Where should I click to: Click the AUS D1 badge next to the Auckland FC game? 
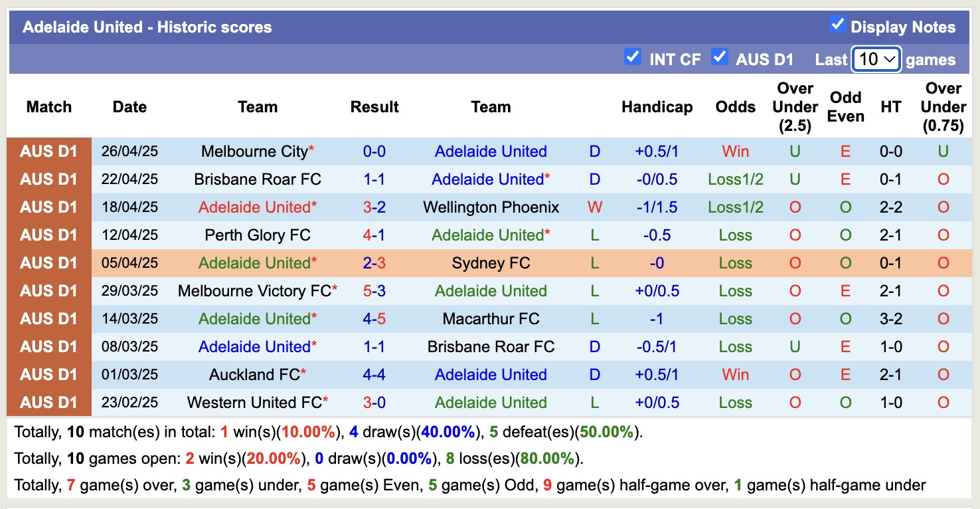[x=48, y=374]
